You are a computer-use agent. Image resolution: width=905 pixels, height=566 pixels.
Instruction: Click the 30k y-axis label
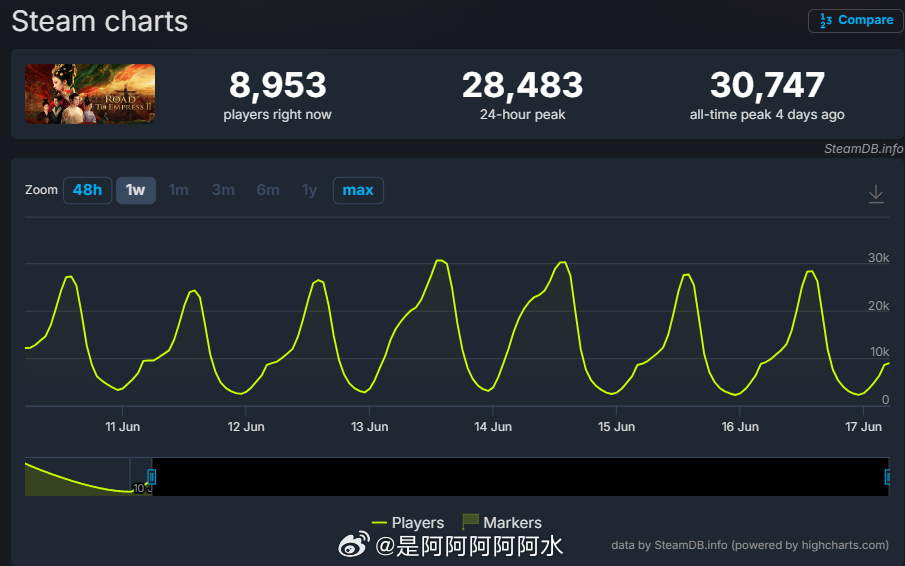(x=878, y=258)
